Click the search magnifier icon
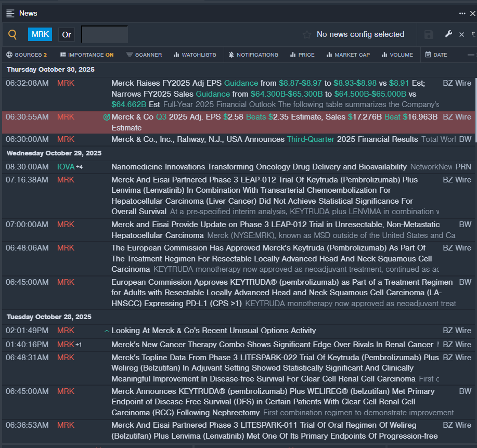The width and height of the screenshot is (477, 448). [x=12, y=35]
